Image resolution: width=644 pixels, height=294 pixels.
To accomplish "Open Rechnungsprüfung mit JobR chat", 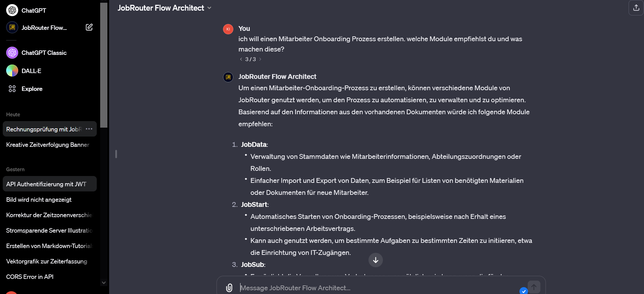I will (44, 129).
